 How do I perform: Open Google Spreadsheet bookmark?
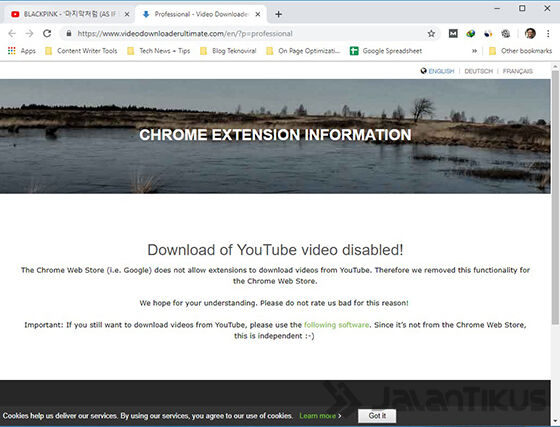(386, 51)
